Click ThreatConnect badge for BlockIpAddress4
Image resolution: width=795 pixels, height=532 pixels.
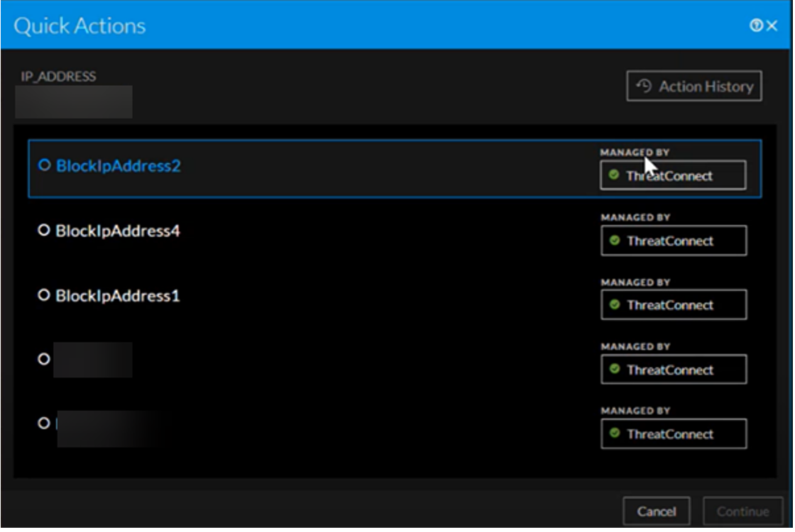pyautogui.click(x=673, y=241)
